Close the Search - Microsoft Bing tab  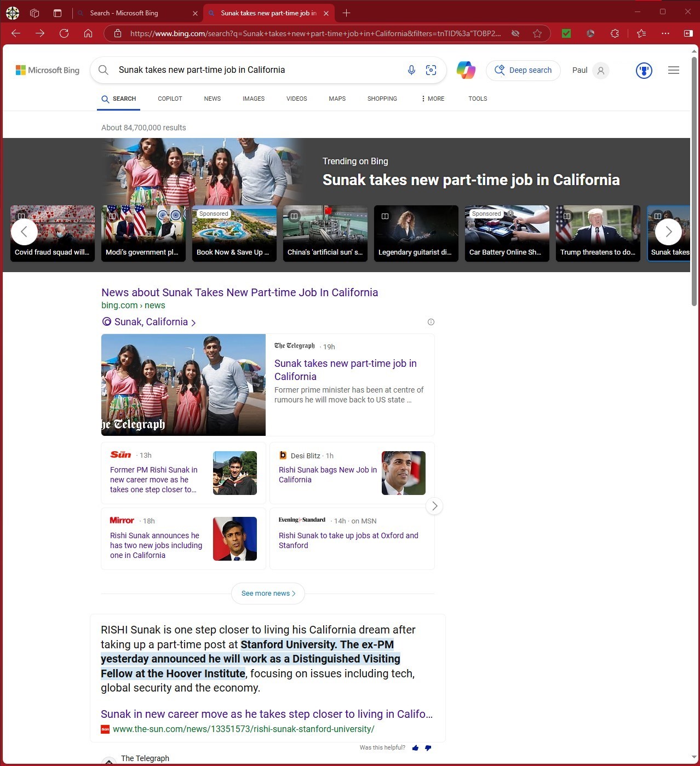pyautogui.click(x=196, y=13)
